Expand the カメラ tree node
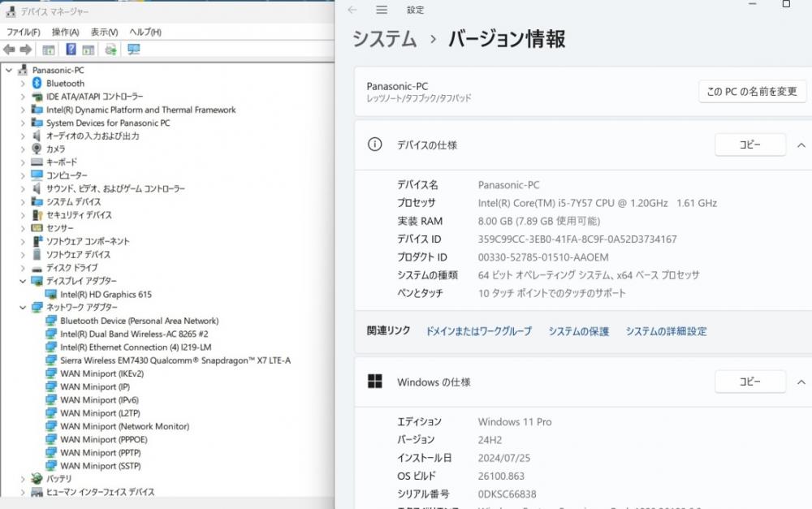Image resolution: width=812 pixels, height=509 pixels. coord(23,149)
